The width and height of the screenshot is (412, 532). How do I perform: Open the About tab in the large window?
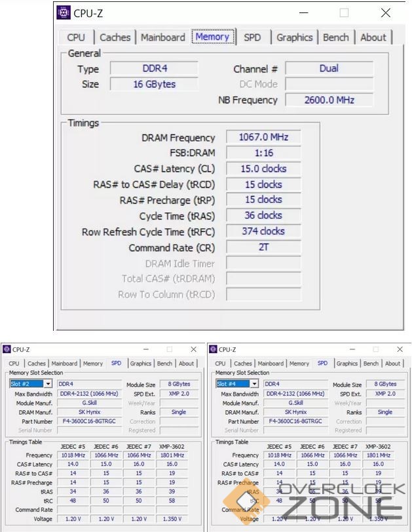click(373, 37)
